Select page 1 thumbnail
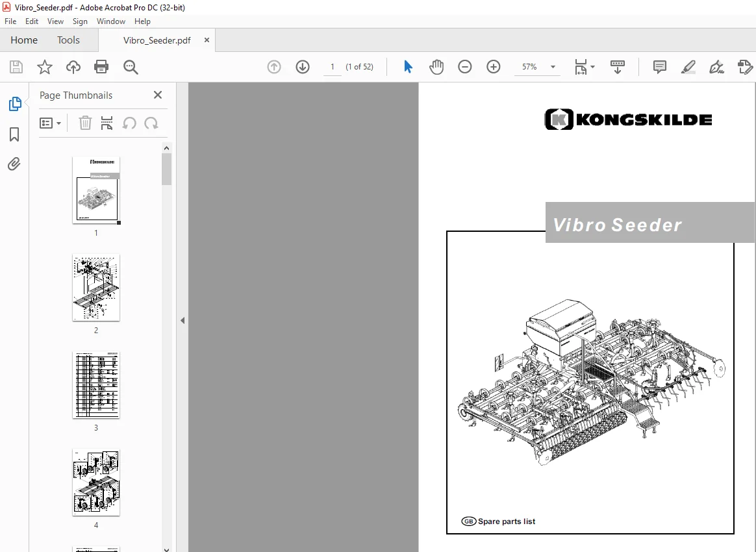Screen dimensions: 756x552 point(96,190)
